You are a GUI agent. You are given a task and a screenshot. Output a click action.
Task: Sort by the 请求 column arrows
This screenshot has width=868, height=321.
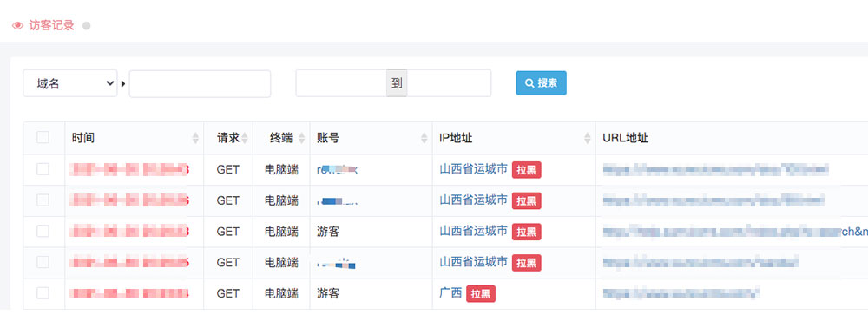245,138
